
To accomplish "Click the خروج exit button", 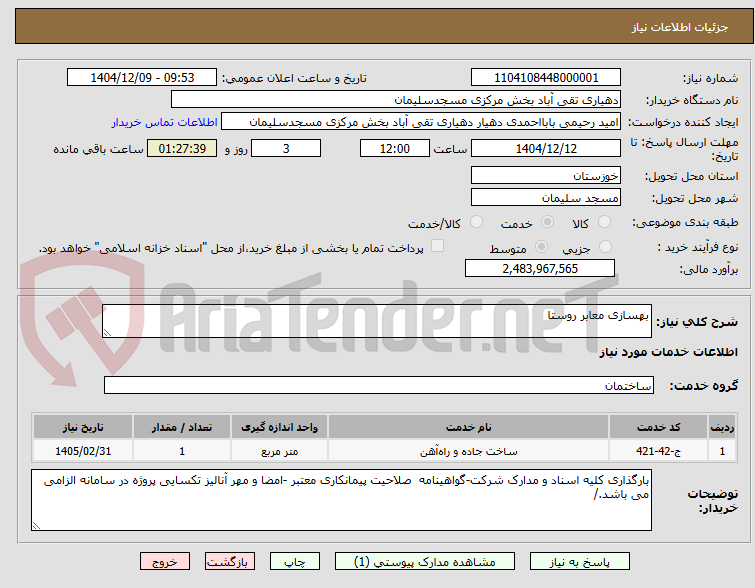I will tap(165, 562).
